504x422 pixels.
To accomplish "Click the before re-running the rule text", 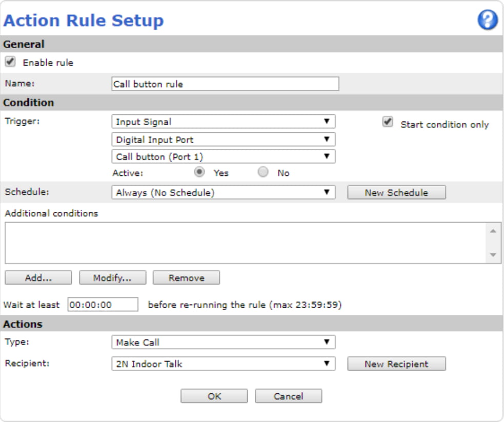I will pos(245,305).
